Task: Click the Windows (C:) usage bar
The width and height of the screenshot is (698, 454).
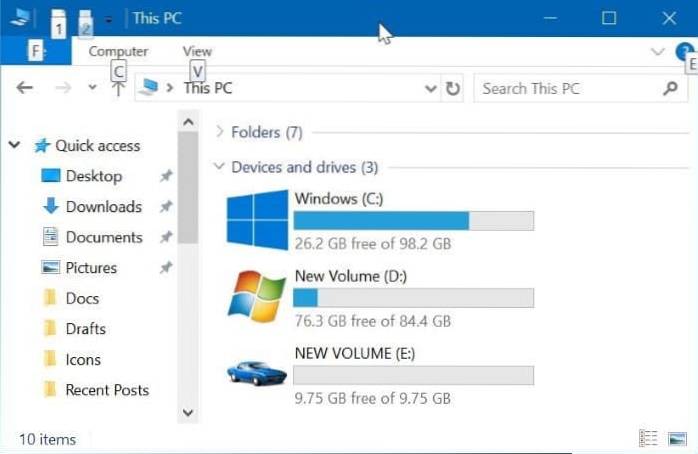Action: point(414,221)
